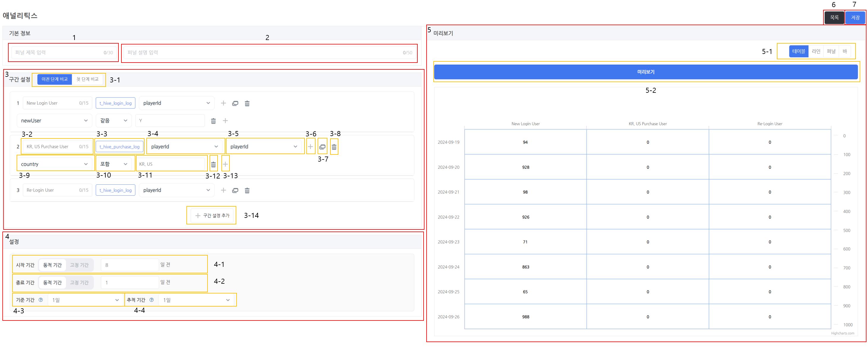Click the blue 미리보기 button
Screen dimensions: 868x351
click(646, 72)
